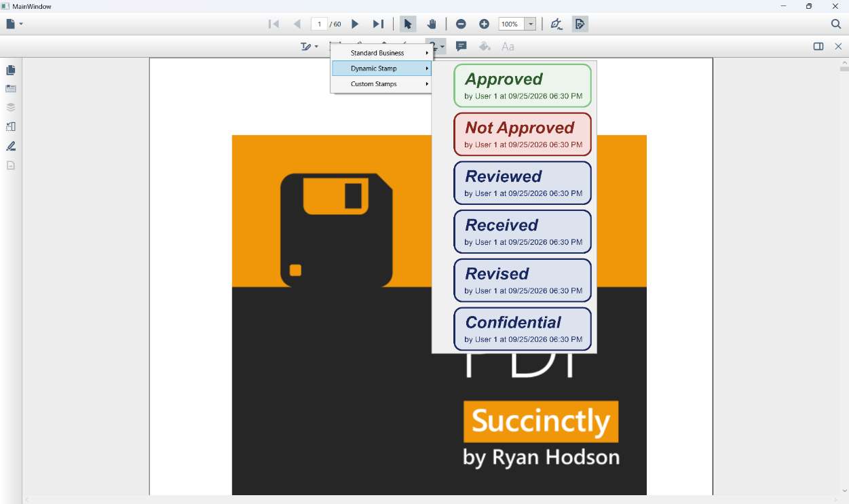Go to the previous page

click(297, 24)
